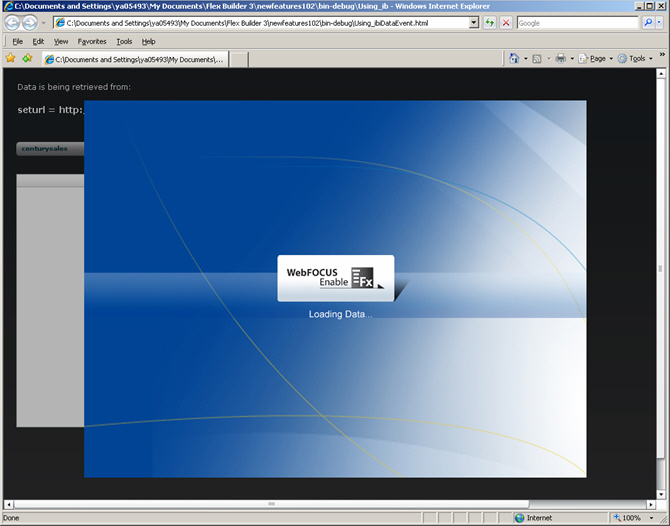Open the File menu
The height and width of the screenshot is (526, 670).
point(18,41)
